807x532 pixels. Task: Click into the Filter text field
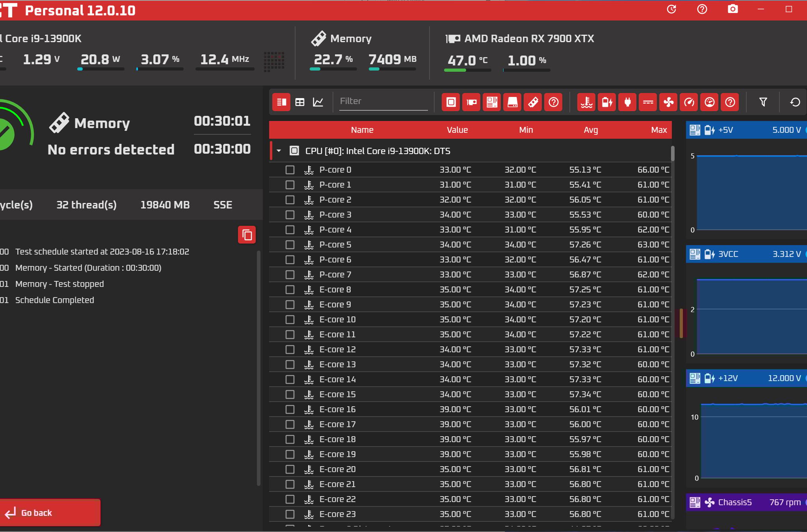[383, 101]
